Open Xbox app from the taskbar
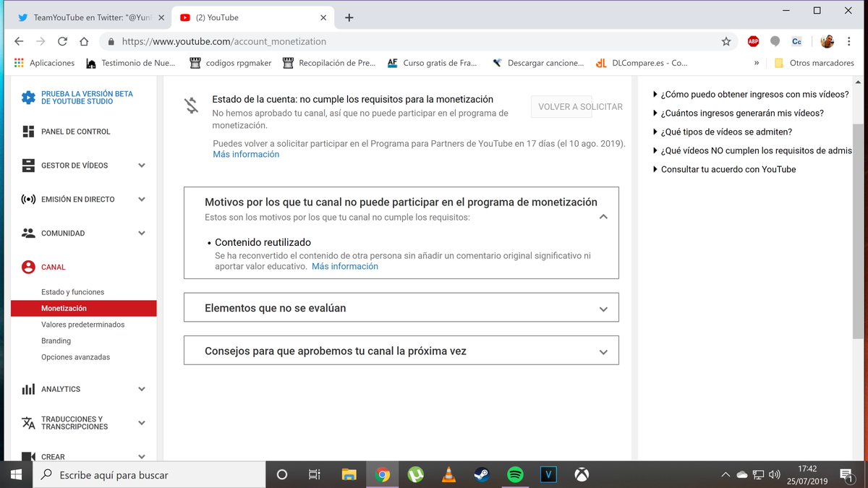Image resolution: width=868 pixels, height=488 pixels. [582, 475]
